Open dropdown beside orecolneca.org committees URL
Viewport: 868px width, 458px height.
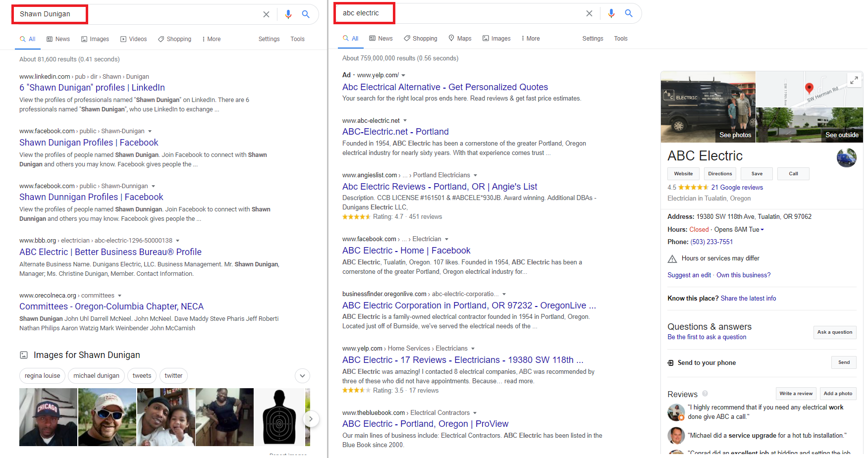click(x=119, y=296)
